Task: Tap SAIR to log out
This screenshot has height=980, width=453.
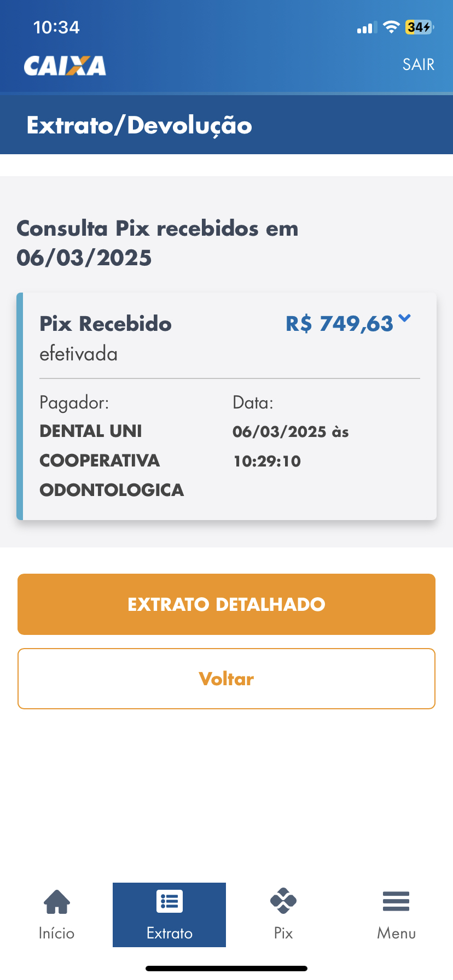Action: coord(419,65)
